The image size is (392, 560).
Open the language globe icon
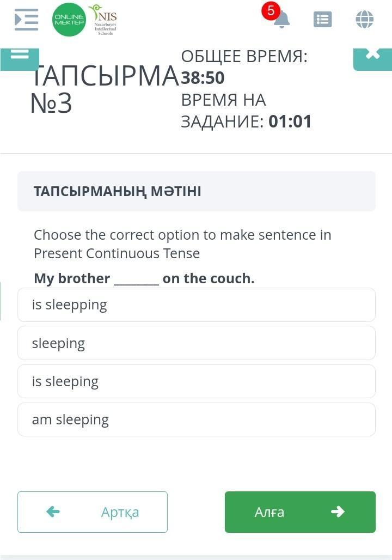364,20
